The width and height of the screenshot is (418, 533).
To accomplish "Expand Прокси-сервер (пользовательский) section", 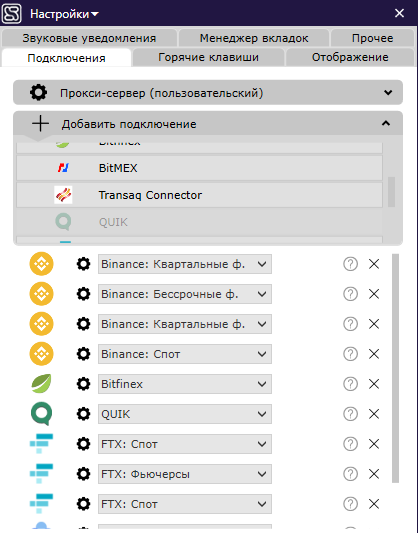I will click(208, 92).
